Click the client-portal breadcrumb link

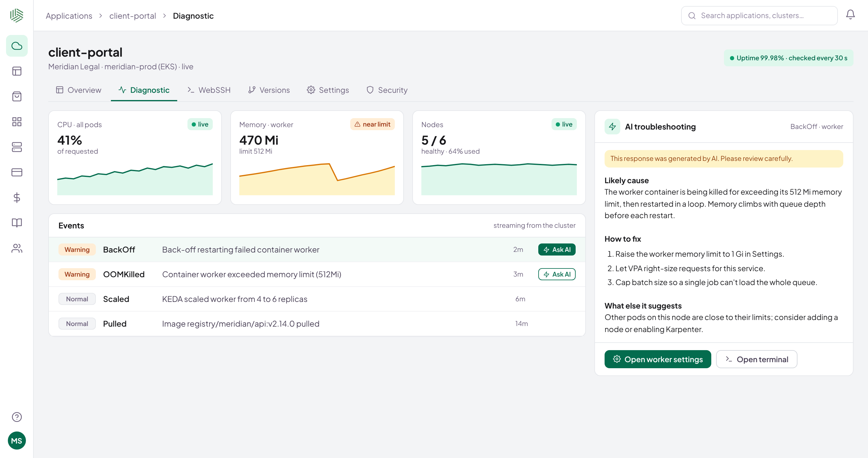pyautogui.click(x=132, y=16)
